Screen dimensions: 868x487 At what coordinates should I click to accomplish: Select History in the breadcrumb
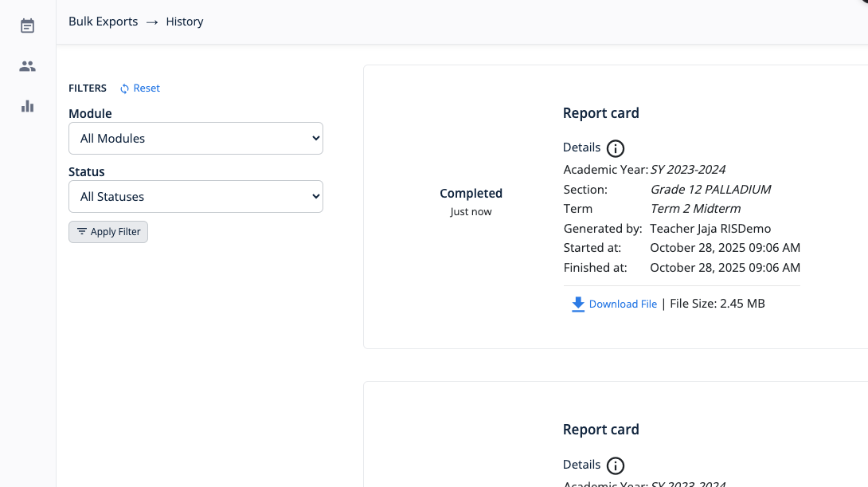185,22
